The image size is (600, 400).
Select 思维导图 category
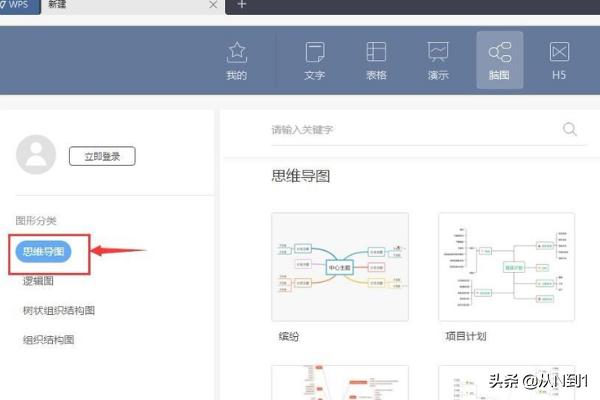click(x=43, y=251)
